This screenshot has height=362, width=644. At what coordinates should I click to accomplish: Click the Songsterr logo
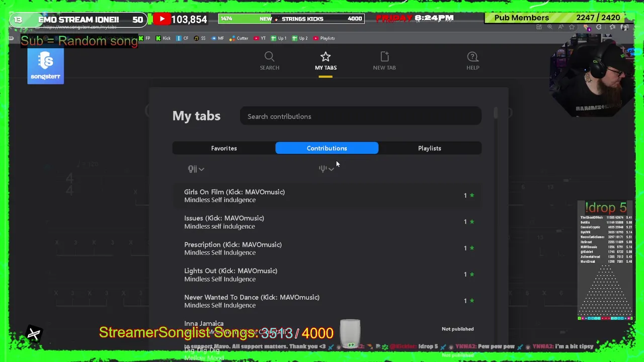pyautogui.click(x=46, y=66)
